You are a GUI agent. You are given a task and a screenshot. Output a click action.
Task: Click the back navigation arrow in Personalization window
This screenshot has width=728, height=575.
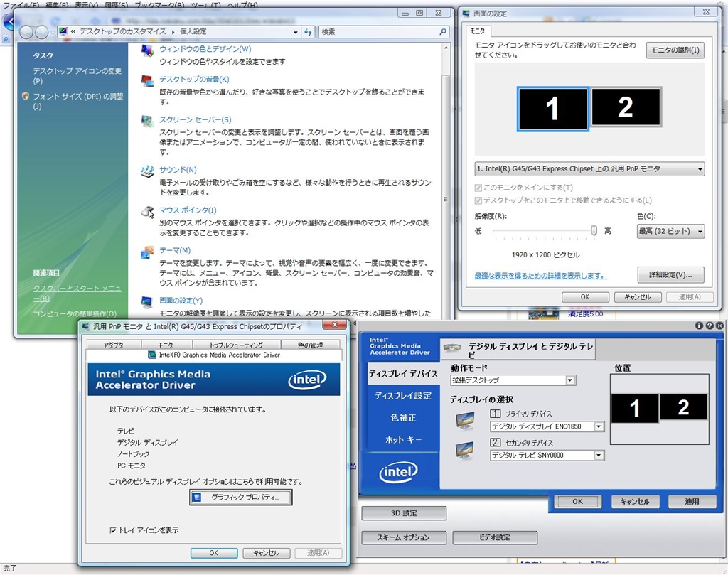click(x=26, y=32)
